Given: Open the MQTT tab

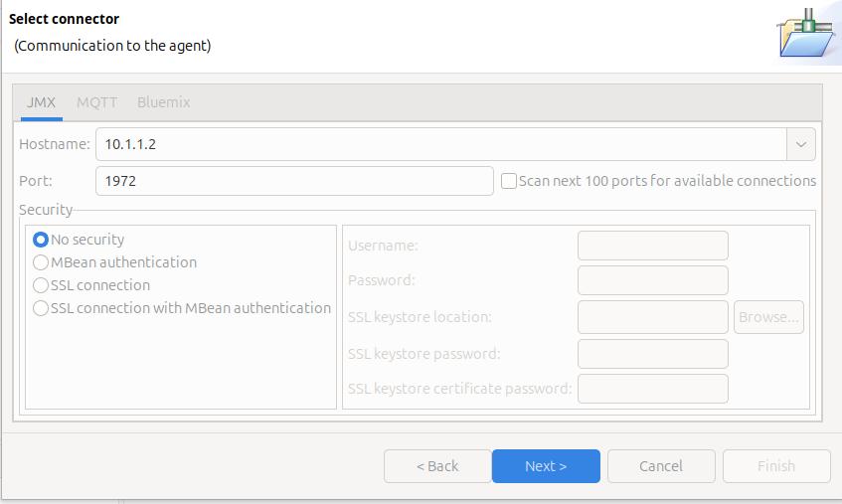Looking at the screenshot, I should [x=96, y=102].
